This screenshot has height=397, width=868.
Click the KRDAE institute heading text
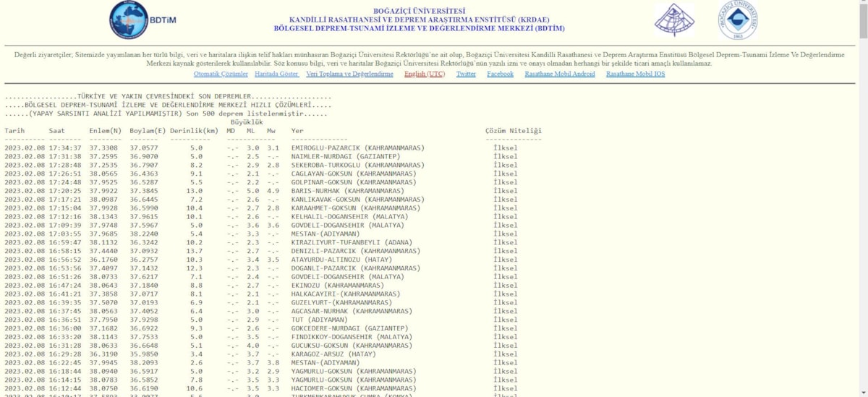coord(419,20)
